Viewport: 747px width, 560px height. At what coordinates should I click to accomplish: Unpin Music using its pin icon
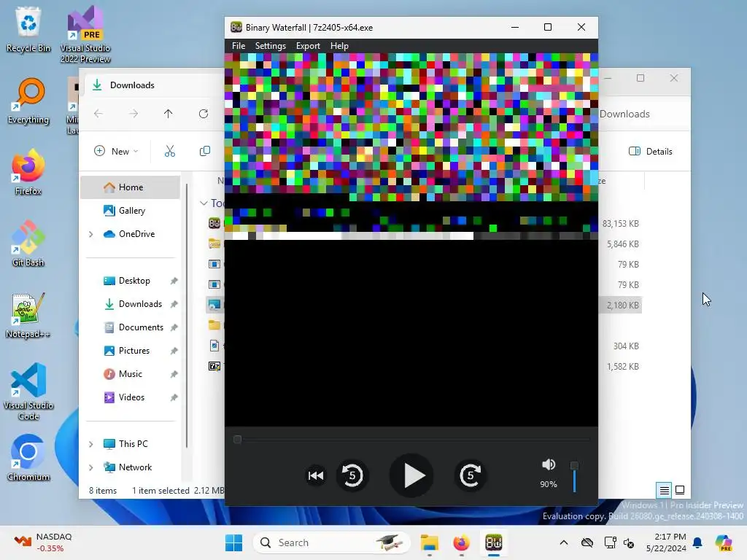tap(174, 374)
